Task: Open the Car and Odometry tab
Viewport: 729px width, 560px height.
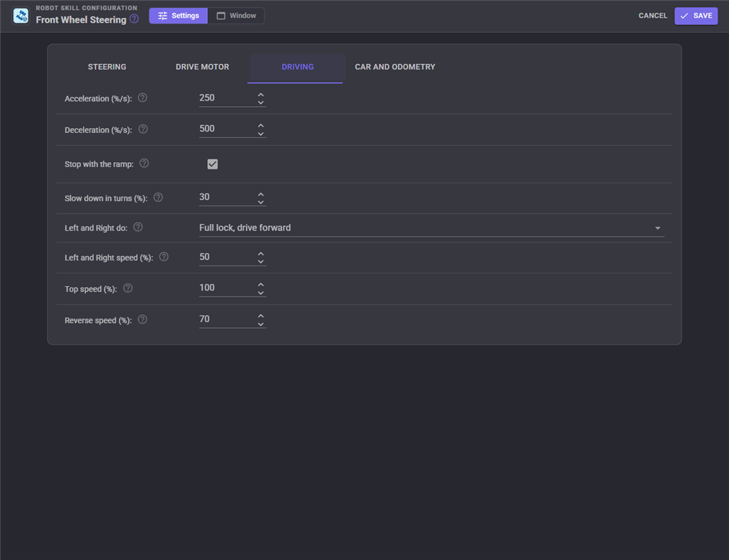Action: coord(394,67)
